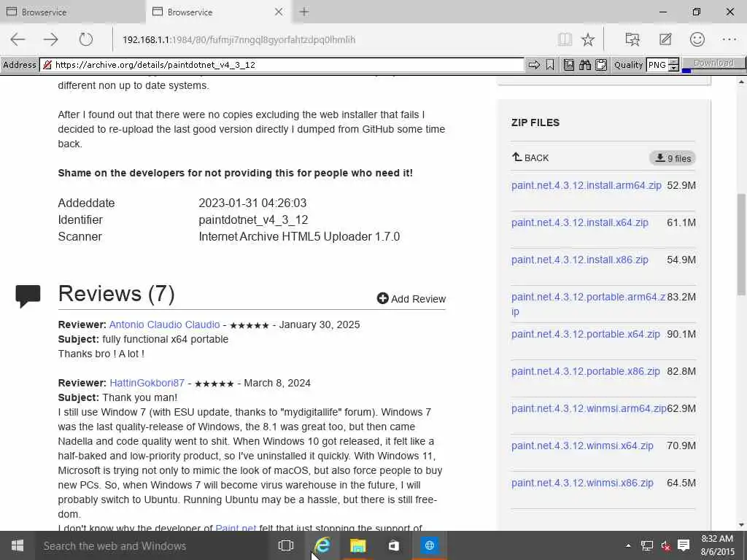Viewport: 747px width, 560px height.
Task: Open reviewer HattinGokbori87 profile
Action: (147, 383)
